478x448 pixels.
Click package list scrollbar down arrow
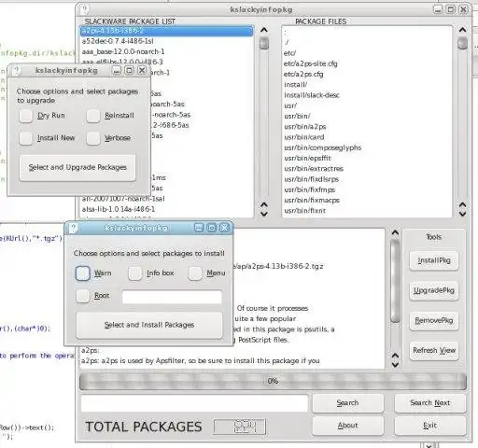264,214
